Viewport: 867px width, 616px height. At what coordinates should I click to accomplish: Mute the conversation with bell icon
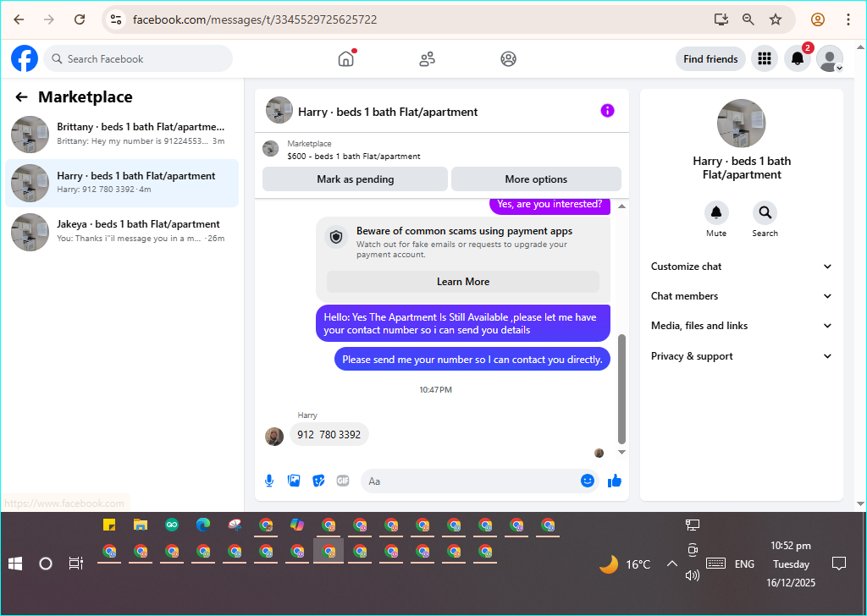716,212
